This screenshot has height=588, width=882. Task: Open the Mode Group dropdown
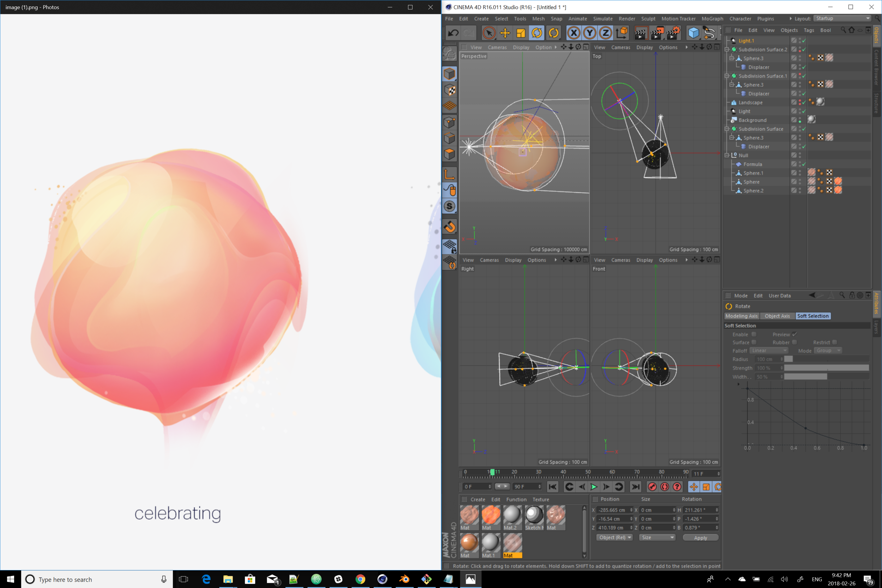click(828, 350)
